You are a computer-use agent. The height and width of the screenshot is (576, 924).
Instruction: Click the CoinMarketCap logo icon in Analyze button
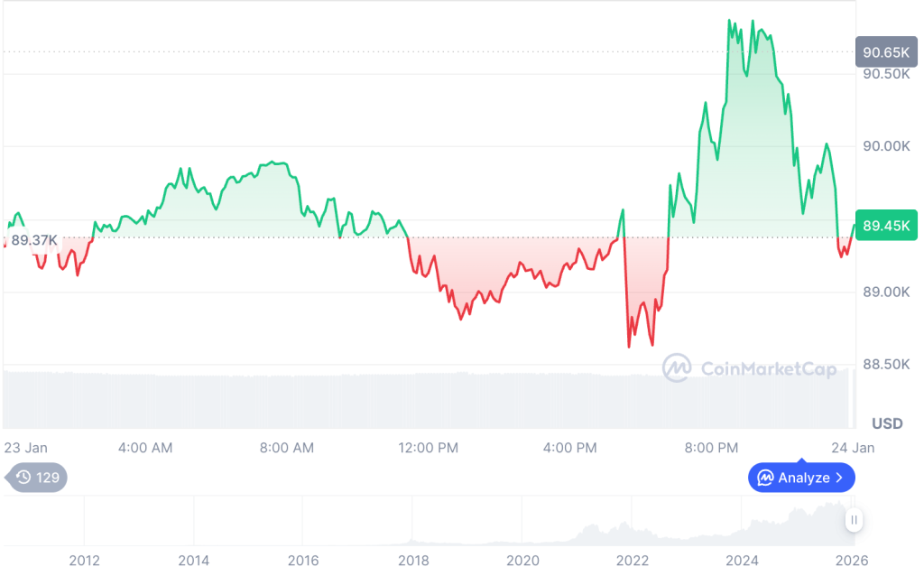coord(765,478)
